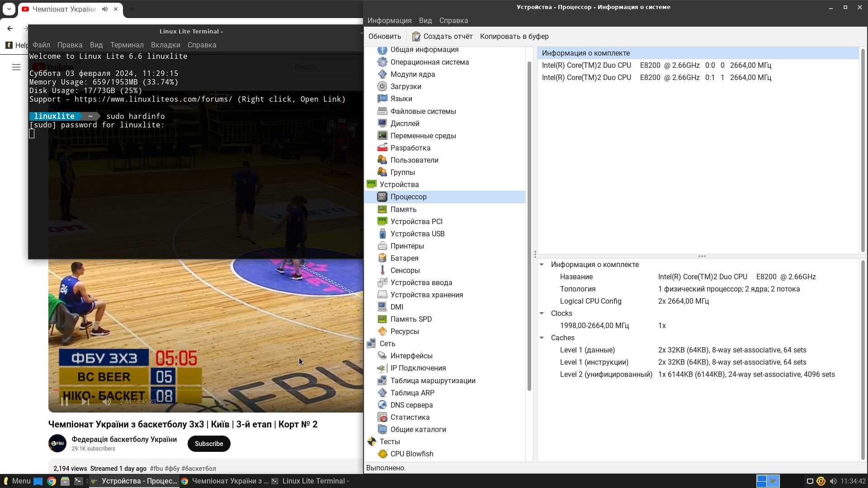
Task: Click the Батарея icon in sidebar
Action: [x=382, y=258]
